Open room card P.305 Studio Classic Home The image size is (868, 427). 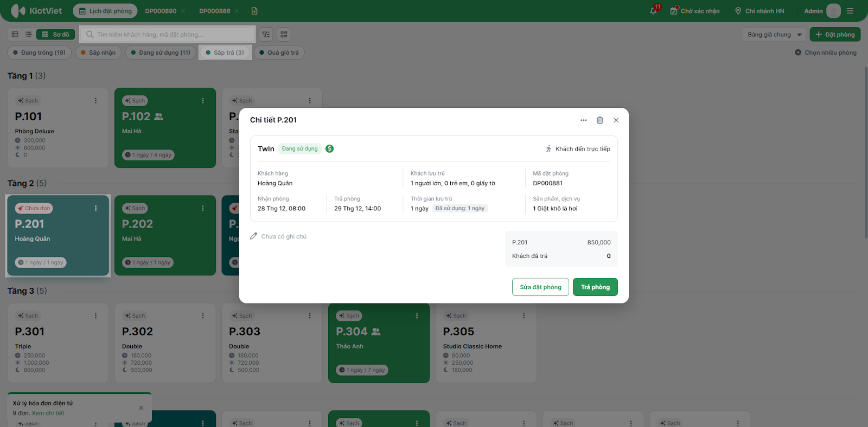pos(486,343)
